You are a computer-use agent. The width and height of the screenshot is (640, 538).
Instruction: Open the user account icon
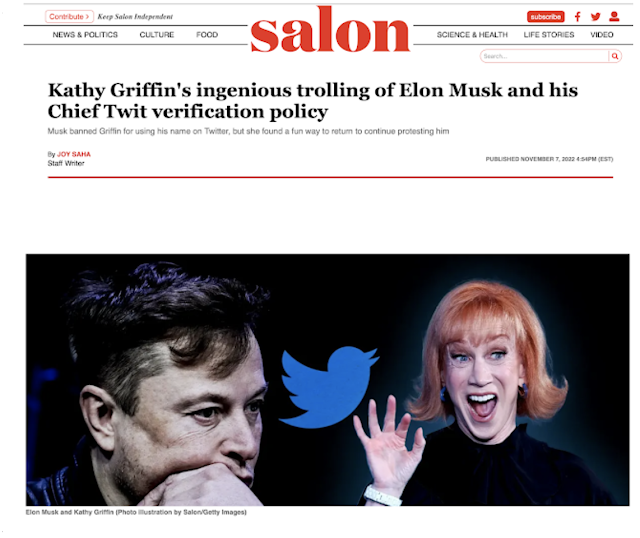(x=614, y=16)
